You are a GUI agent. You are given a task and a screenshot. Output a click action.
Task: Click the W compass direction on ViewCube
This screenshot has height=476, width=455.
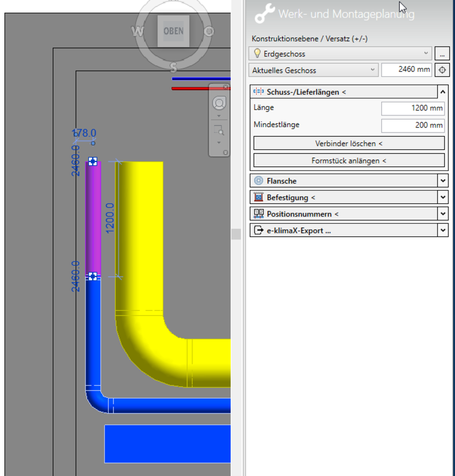138,32
